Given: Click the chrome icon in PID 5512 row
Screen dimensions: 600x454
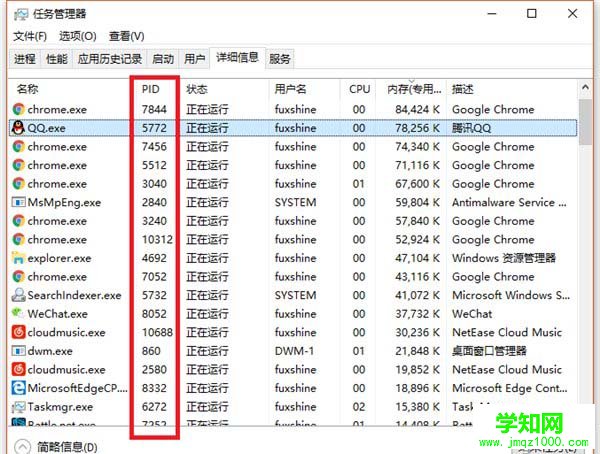Looking at the screenshot, I should 18,165.
